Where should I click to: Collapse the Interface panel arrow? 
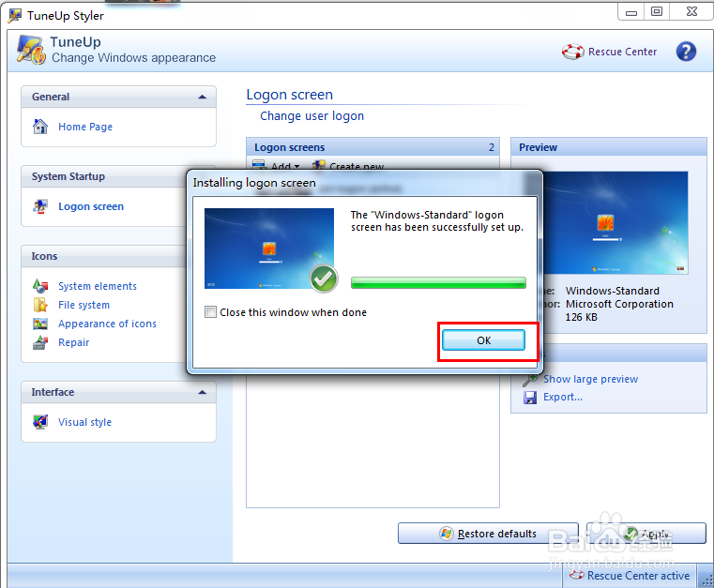click(202, 392)
